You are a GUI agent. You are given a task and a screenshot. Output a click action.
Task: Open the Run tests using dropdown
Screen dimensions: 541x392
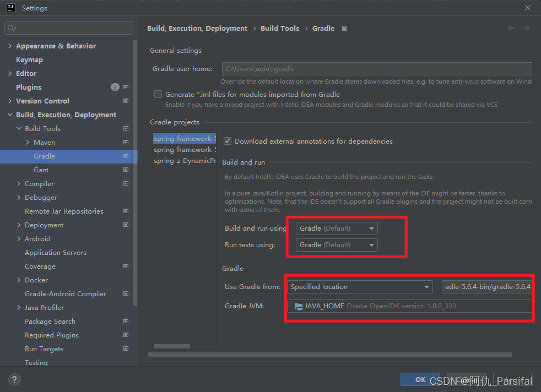337,245
